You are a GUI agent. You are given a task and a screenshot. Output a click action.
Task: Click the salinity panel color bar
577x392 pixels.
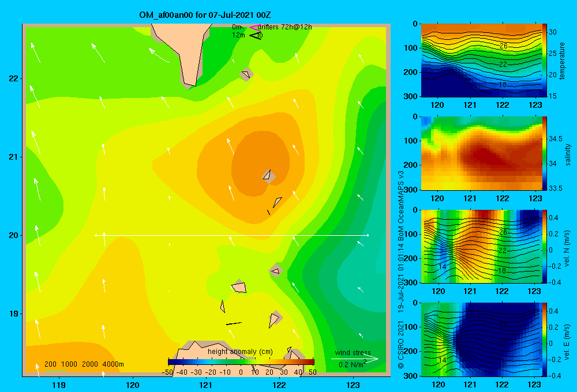tap(545, 153)
